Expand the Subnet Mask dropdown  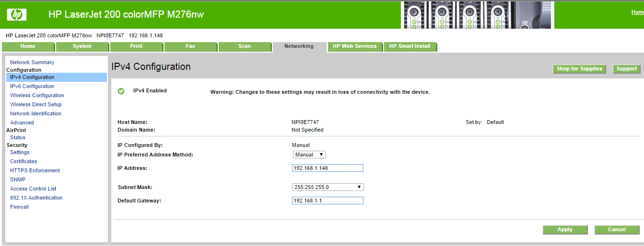[328, 187]
